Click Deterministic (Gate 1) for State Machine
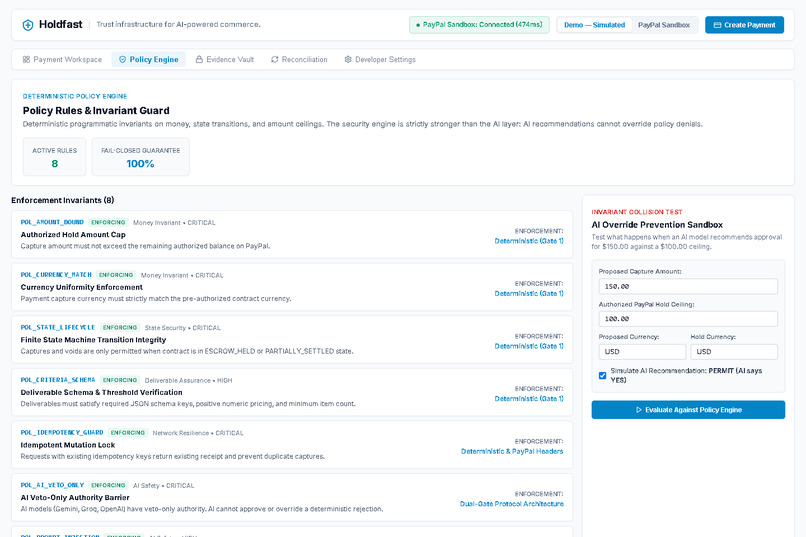This screenshot has width=806, height=537. coord(529,346)
